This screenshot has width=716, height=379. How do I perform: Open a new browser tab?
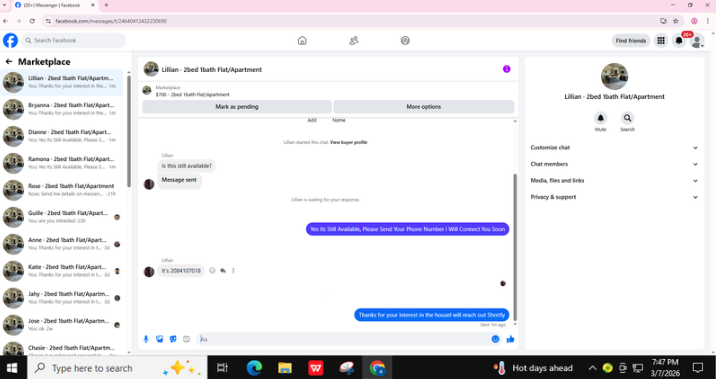[x=106, y=5]
